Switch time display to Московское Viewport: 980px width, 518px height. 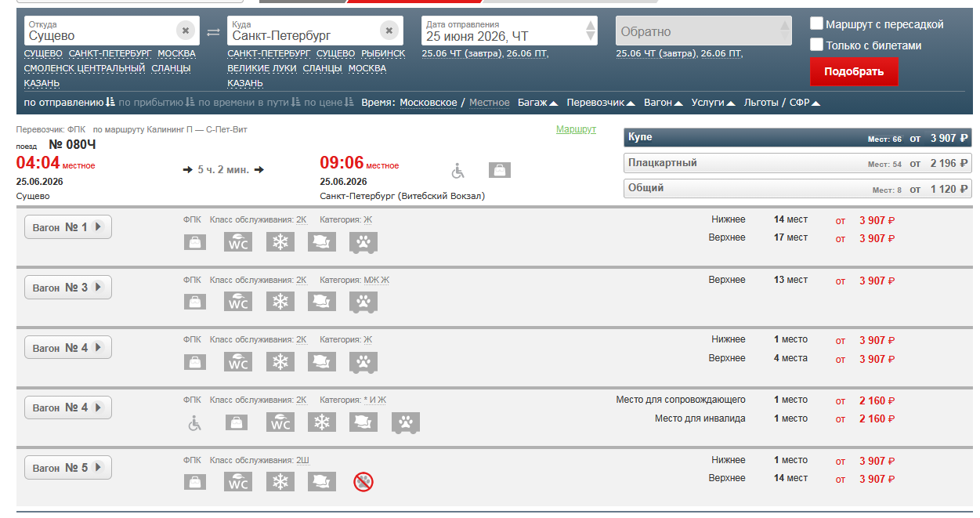pos(429,103)
